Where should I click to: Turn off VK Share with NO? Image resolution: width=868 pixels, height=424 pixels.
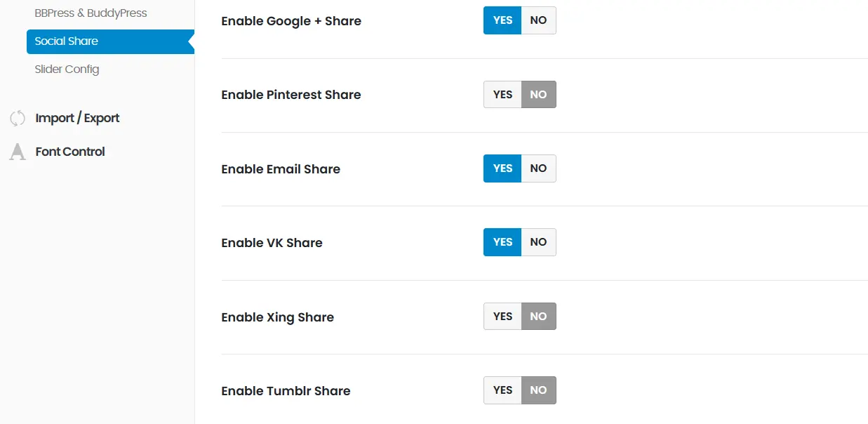[x=538, y=242]
